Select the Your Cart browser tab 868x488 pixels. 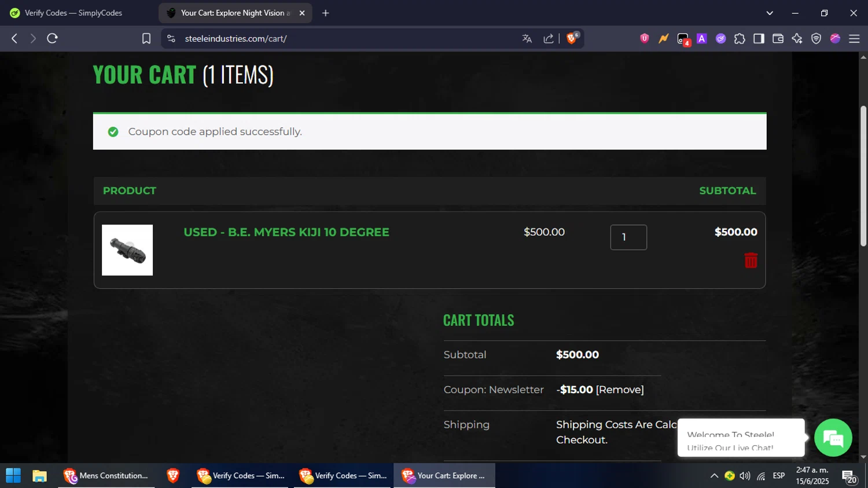coord(236,13)
